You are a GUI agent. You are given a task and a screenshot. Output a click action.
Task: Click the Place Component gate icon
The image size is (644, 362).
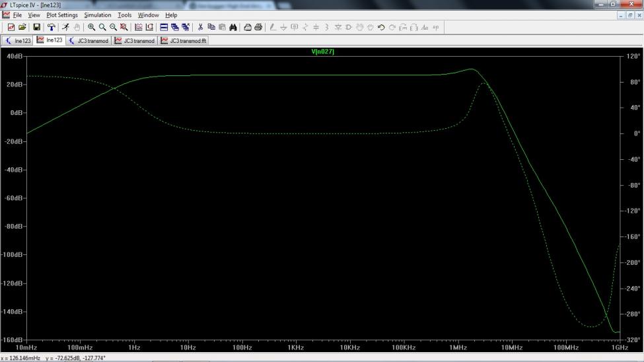tap(349, 27)
